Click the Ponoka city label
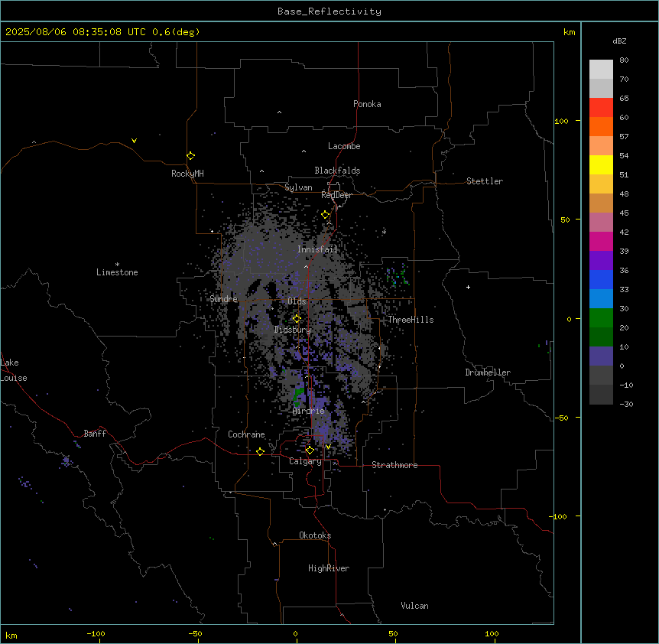Image resolution: width=659 pixels, height=644 pixels. (367, 104)
